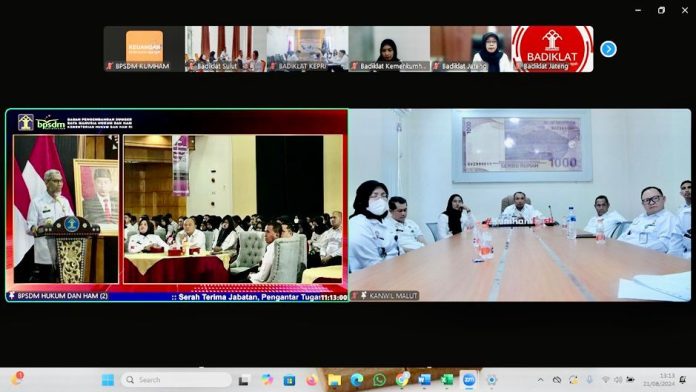The width and height of the screenshot is (696, 392).
Task: Open the Windows Start menu
Action: coord(107,380)
